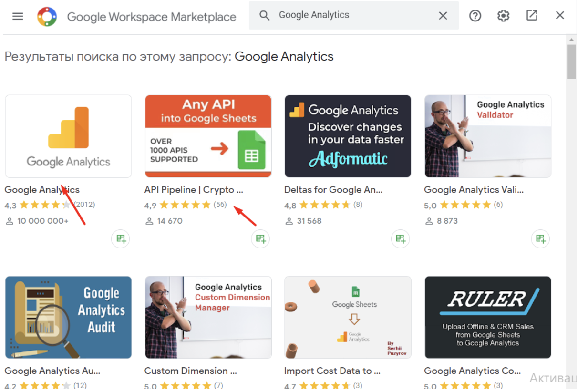Click the Google Analytics Vali... title link
Image resolution: width=578 pixels, height=392 pixels.
pyautogui.click(x=474, y=190)
